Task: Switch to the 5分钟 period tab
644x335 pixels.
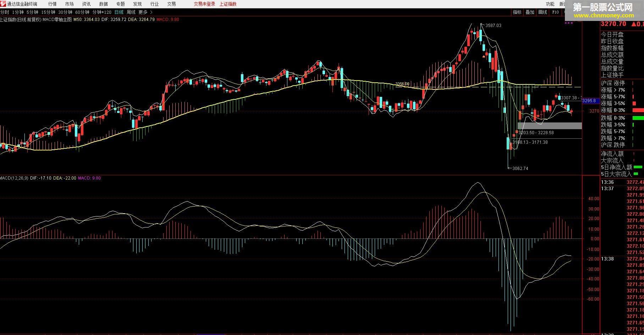Action: pyautogui.click(x=32, y=12)
